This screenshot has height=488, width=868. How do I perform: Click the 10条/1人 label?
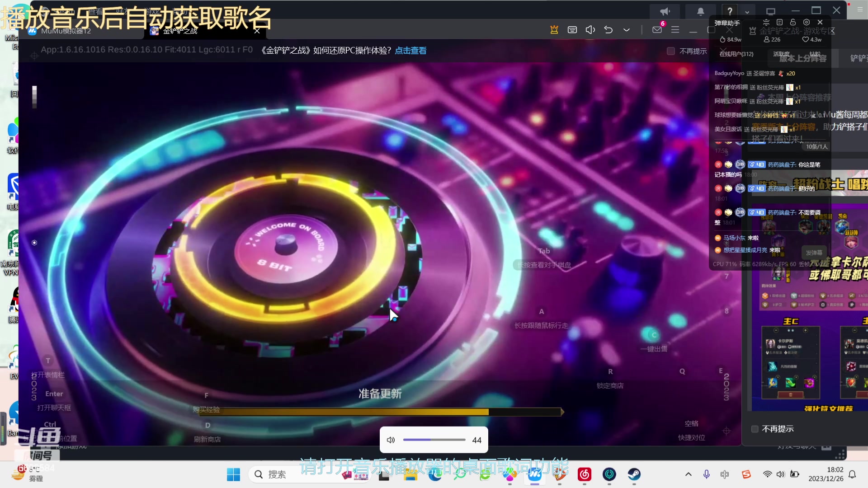point(816,146)
